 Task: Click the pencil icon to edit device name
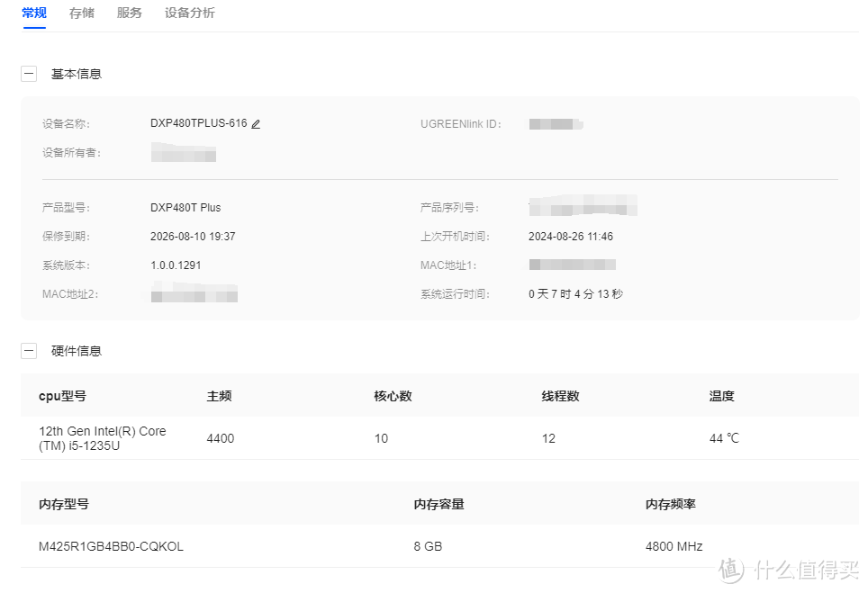tap(256, 123)
